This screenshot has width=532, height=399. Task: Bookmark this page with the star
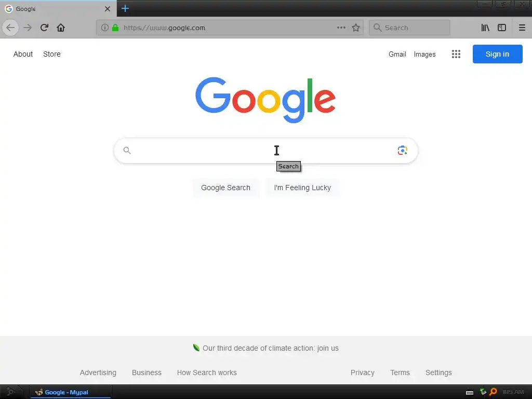coord(355,28)
